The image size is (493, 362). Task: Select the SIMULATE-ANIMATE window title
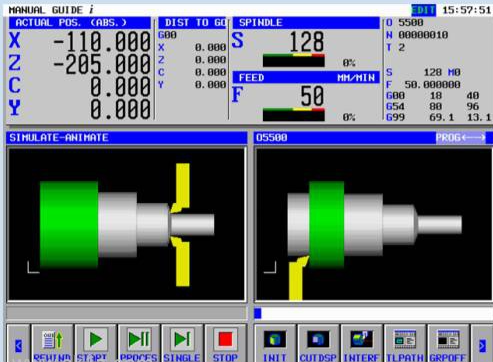tap(59, 138)
